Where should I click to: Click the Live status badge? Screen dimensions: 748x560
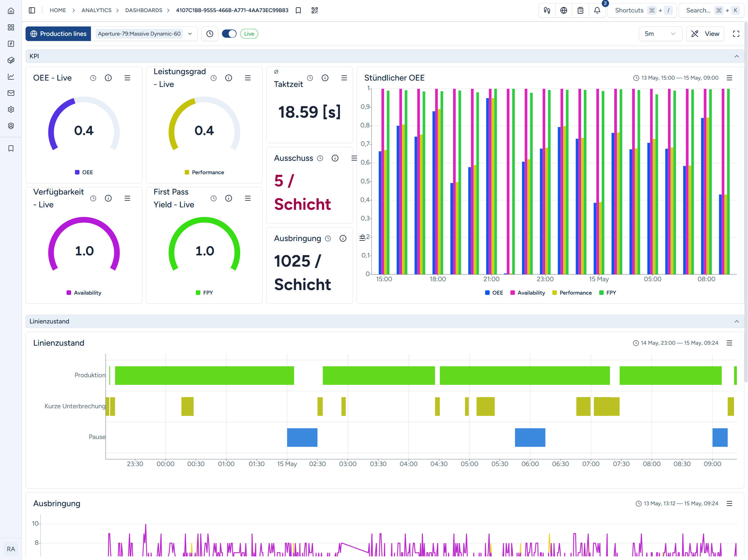point(249,34)
